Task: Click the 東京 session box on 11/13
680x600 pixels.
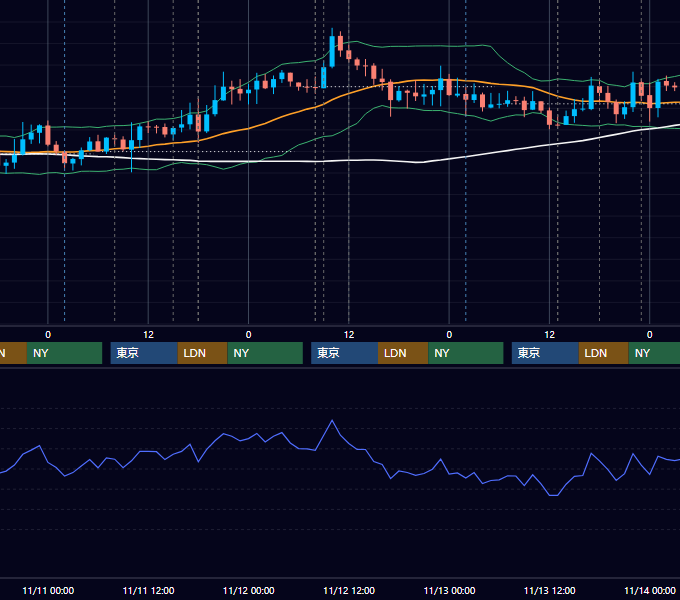Action: point(546,353)
